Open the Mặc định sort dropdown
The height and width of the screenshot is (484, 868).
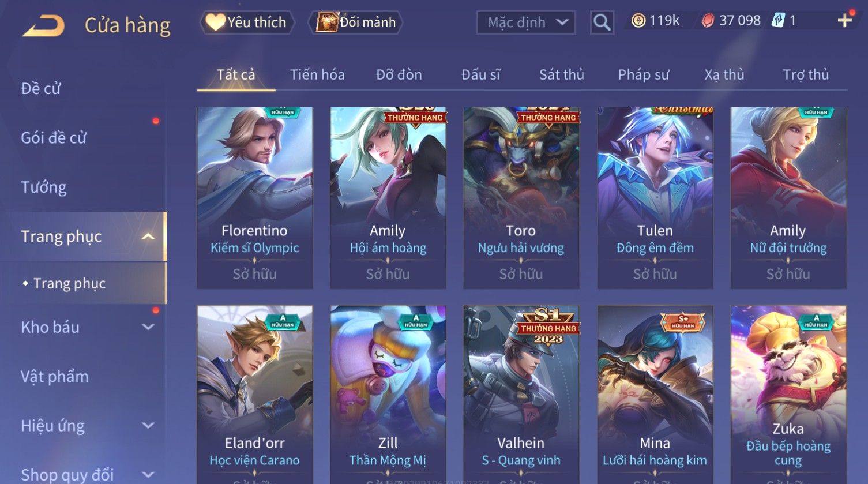526,22
